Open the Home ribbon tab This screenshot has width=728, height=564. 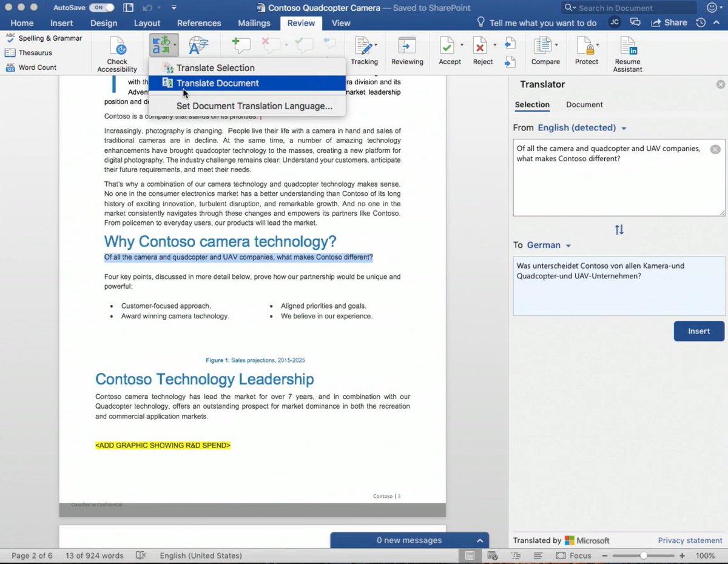pyautogui.click(x=22, y=23)
